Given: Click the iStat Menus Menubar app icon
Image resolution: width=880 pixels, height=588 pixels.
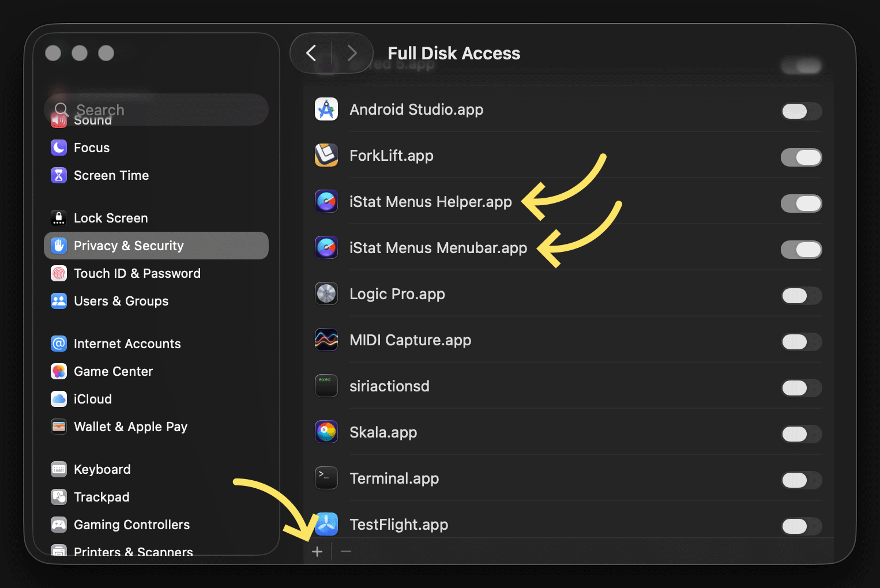Looking at the screenshot, I should [326, 248].
